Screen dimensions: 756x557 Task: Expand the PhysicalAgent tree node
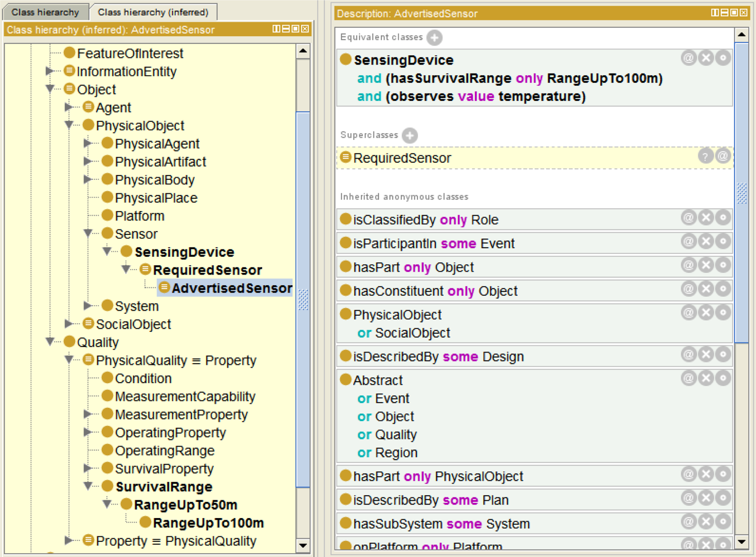[88, 144]
